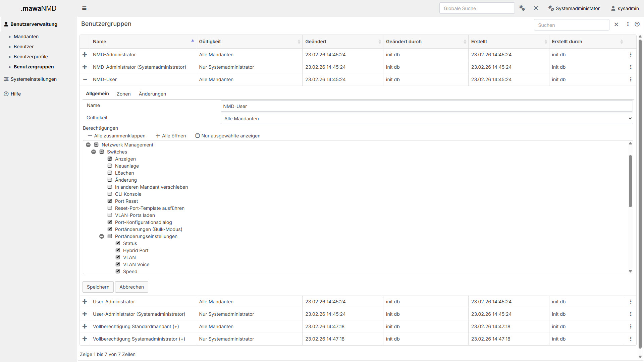This screenshot has height=362, width=644.
Task: Open the help question-mark icon at top right
Action: pos(637,24)
